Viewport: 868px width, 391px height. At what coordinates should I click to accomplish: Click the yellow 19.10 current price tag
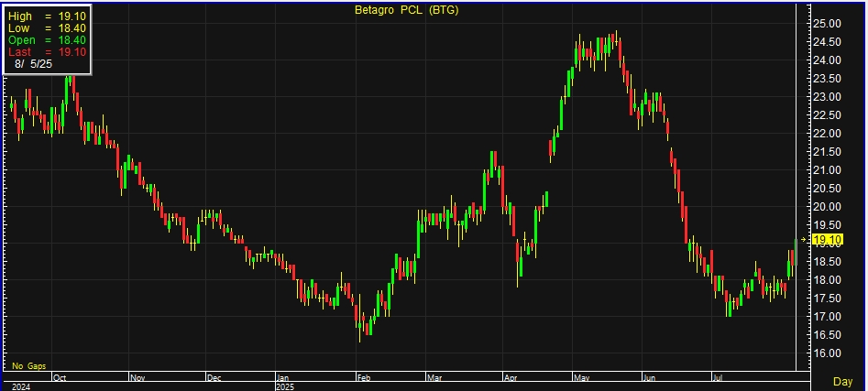coord(829,240)
